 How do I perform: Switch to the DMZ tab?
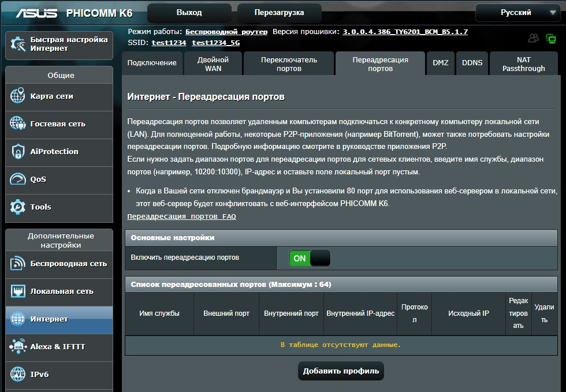440,63
